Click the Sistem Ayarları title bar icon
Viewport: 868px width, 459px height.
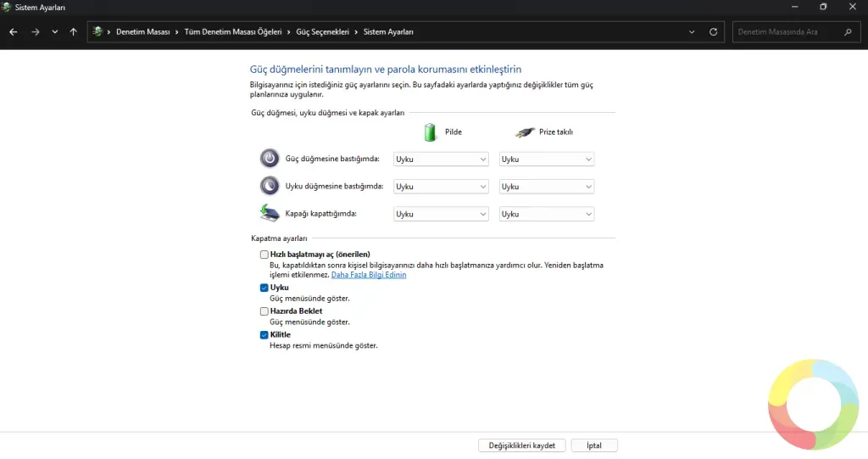[x=6, y=7]
